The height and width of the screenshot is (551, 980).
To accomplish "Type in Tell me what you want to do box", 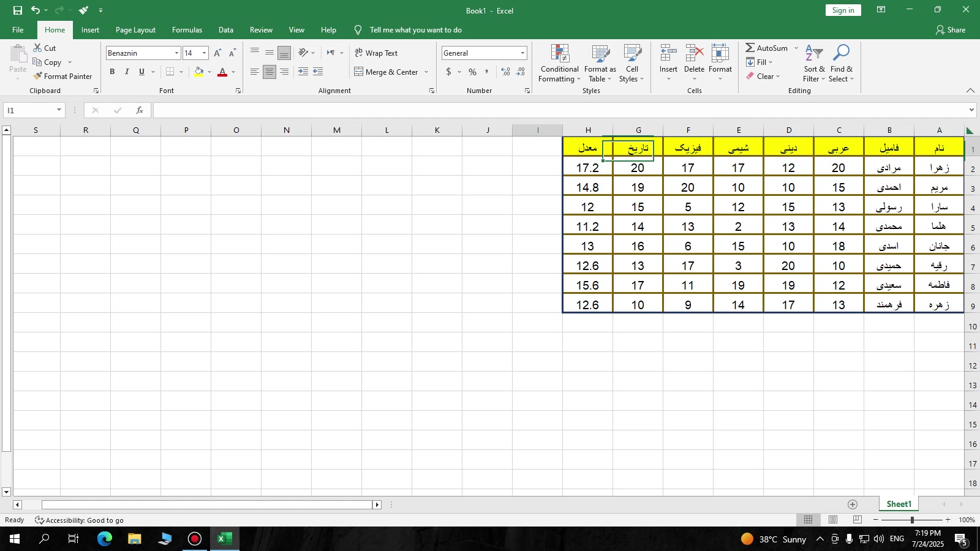I will click(415, 30).
